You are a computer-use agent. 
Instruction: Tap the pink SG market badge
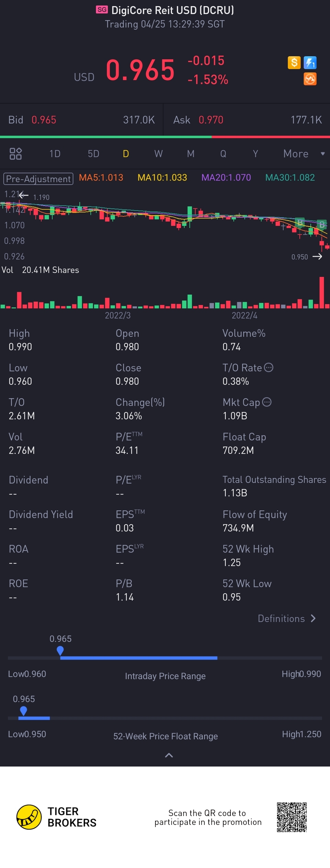click(102, 9)
